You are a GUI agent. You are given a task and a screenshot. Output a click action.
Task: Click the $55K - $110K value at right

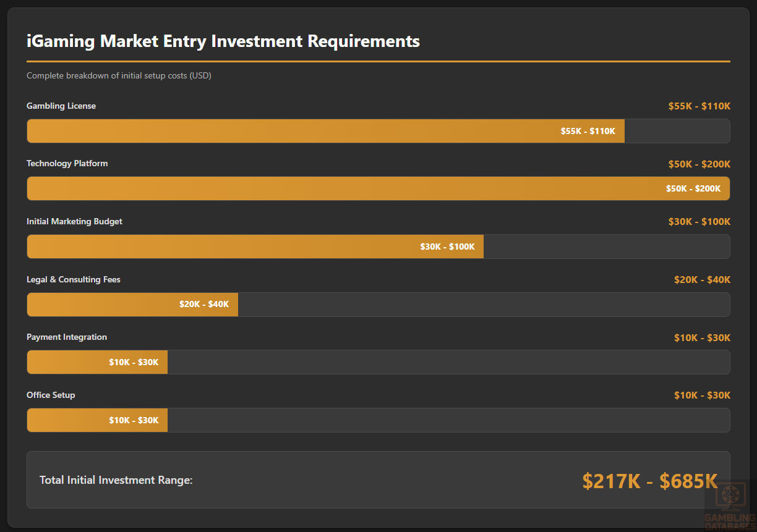tap(699, 106)
